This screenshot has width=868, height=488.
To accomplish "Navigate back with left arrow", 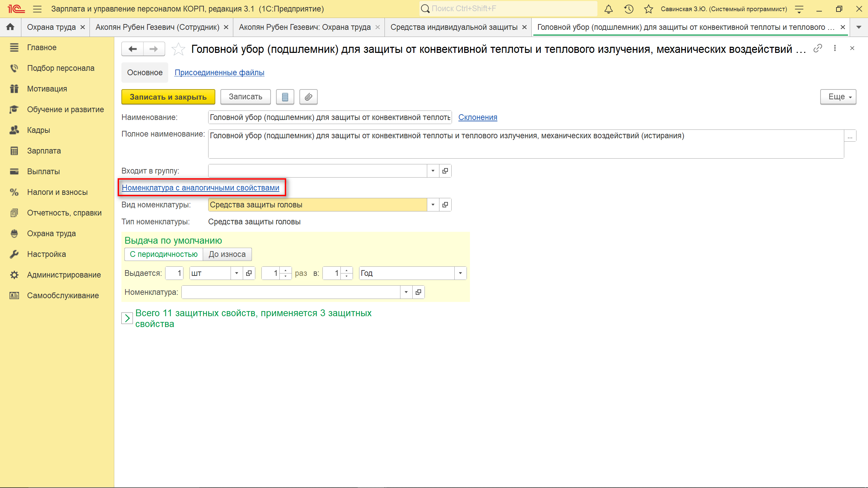I will pyautogui.click(x=133, y=49).
